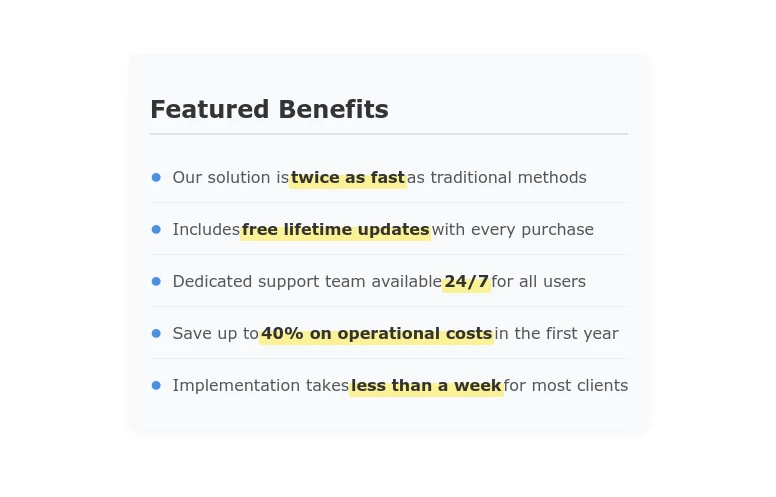Screen dimensions: 776x497
Task: Click the text "as traditional methods"
Action: tap(496, 178)
